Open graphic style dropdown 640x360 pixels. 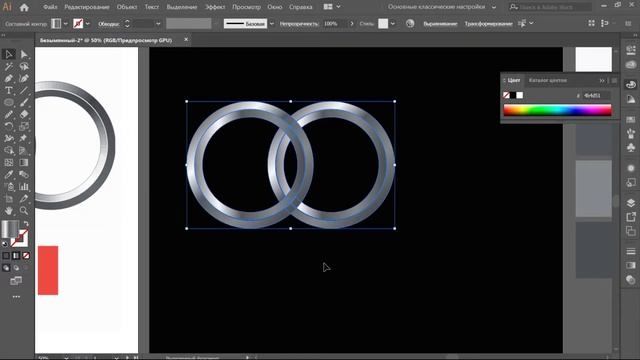[x=393, y=24]
